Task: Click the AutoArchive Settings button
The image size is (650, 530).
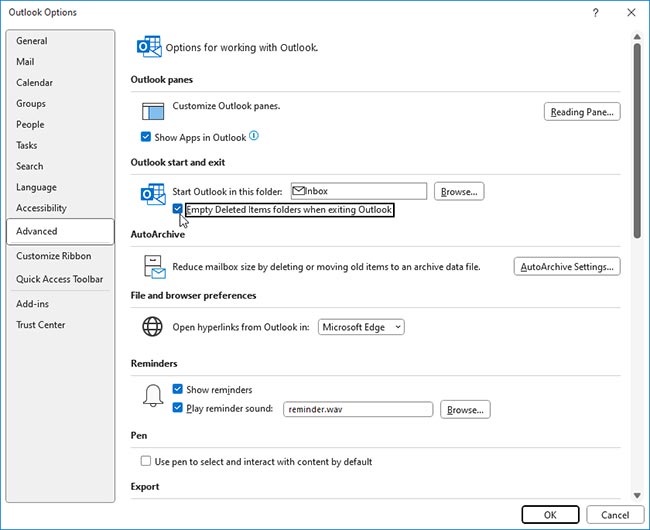Action: point(567,267)
